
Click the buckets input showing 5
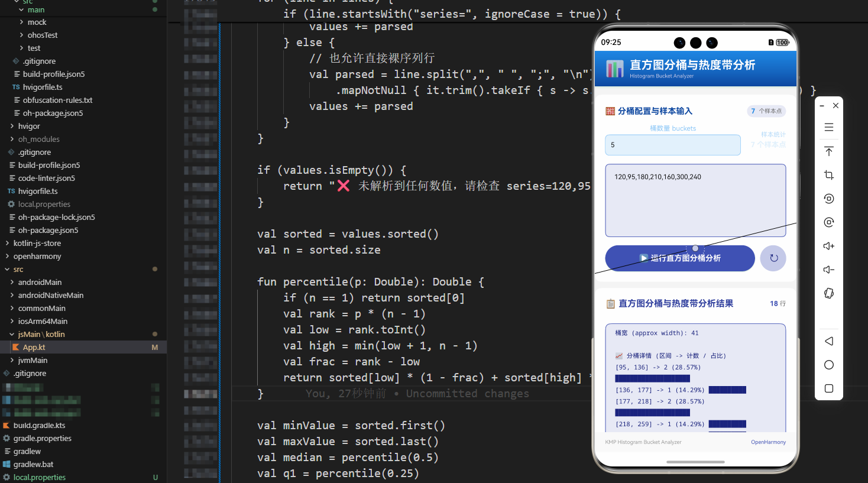[x=672, y=145]
